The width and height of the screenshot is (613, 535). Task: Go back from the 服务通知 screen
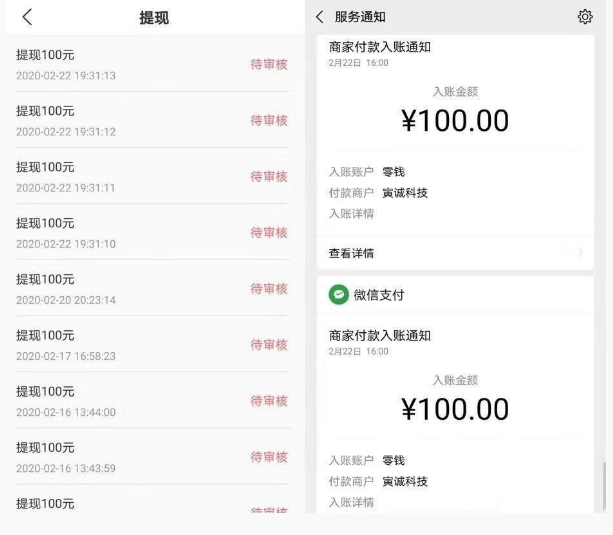(x=319, y=17)
